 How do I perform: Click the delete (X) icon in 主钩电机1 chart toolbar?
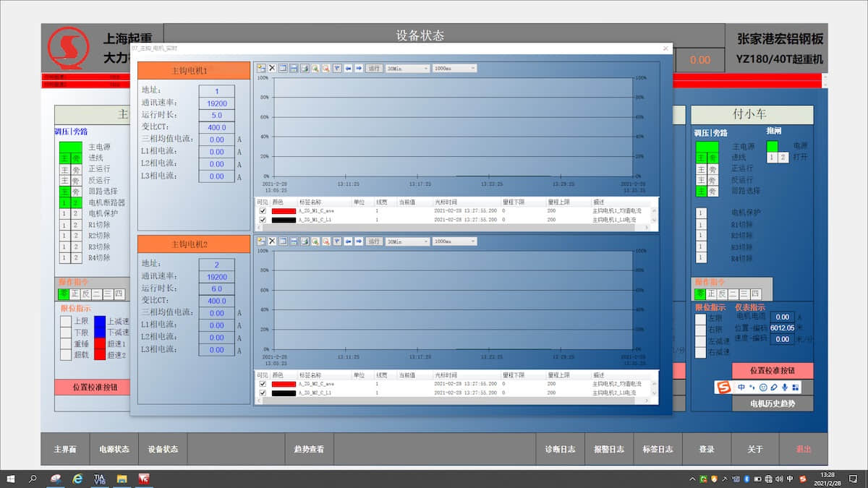click(x=272, y=68)
